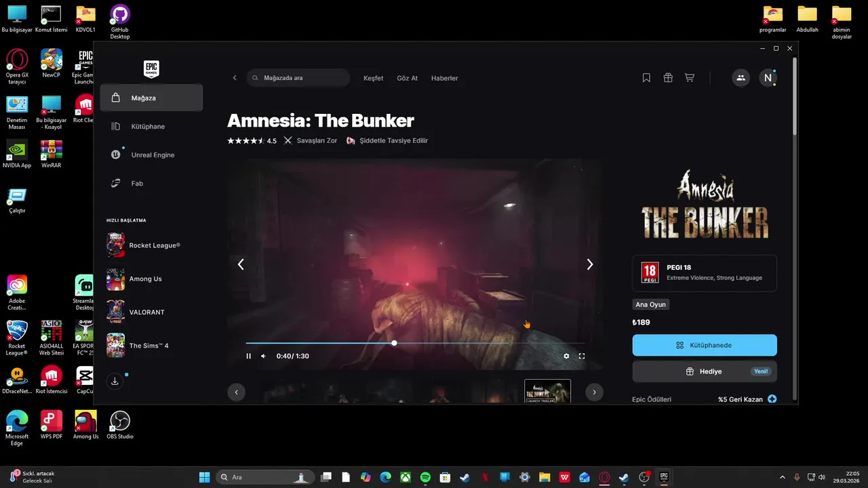The height and width of the screenshot is (488, 868).
Task: Click the Kütüphanede button
Action: (705, 345)
